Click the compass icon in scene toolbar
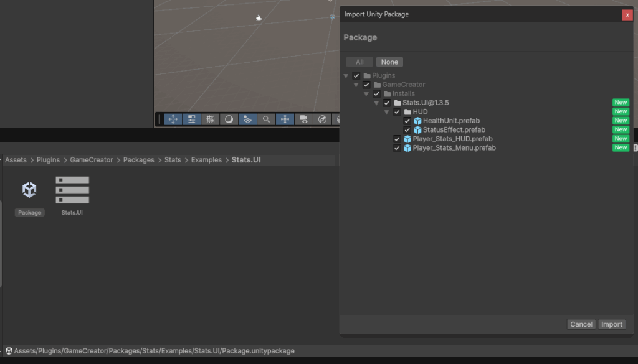 [x=322, y=119]
